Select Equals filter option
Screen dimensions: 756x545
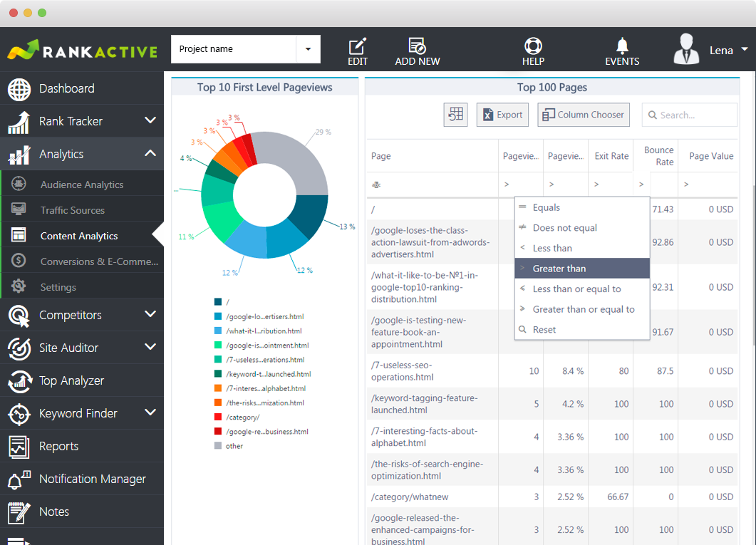point(582,208)
